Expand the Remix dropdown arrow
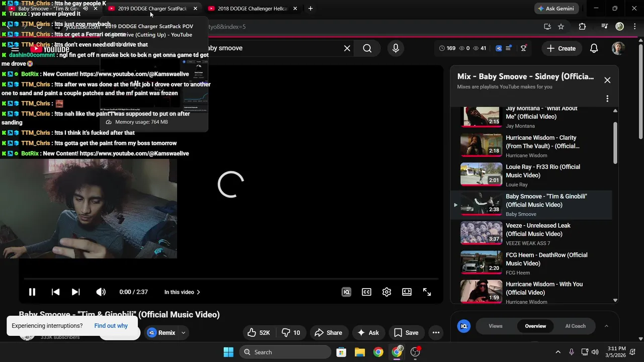Viewport: 644px width, 362px height. [184, 333]
